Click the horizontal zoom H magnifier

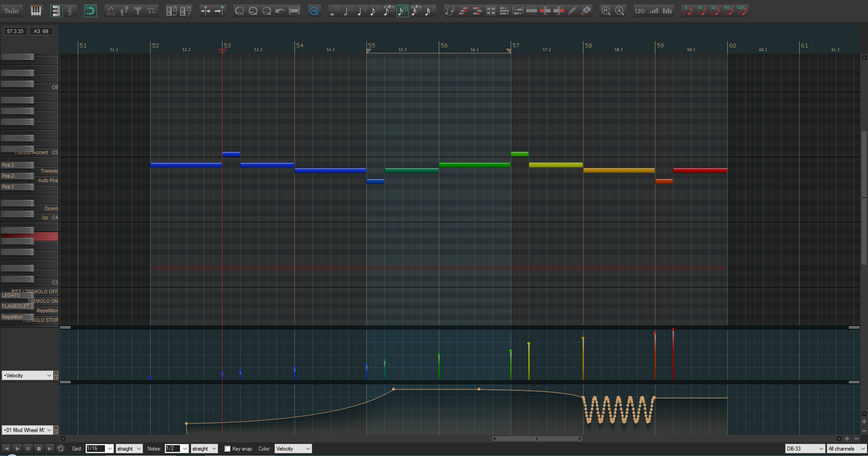(606, 10)
